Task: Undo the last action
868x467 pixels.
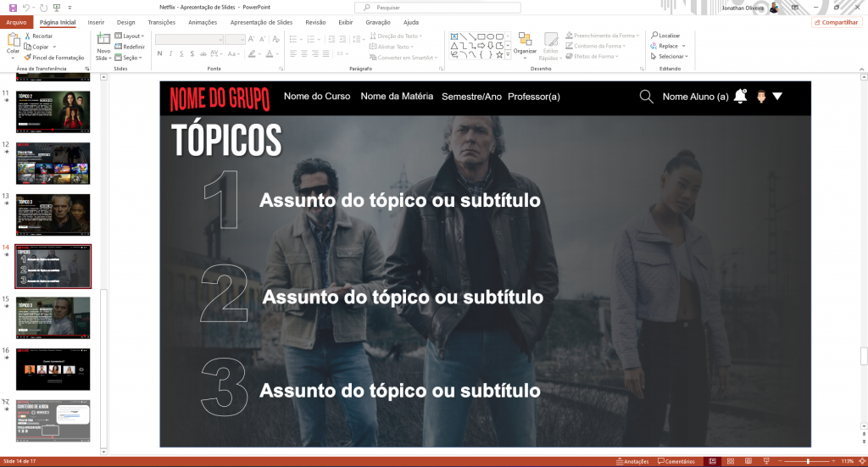Action: (x=26, y=8)
